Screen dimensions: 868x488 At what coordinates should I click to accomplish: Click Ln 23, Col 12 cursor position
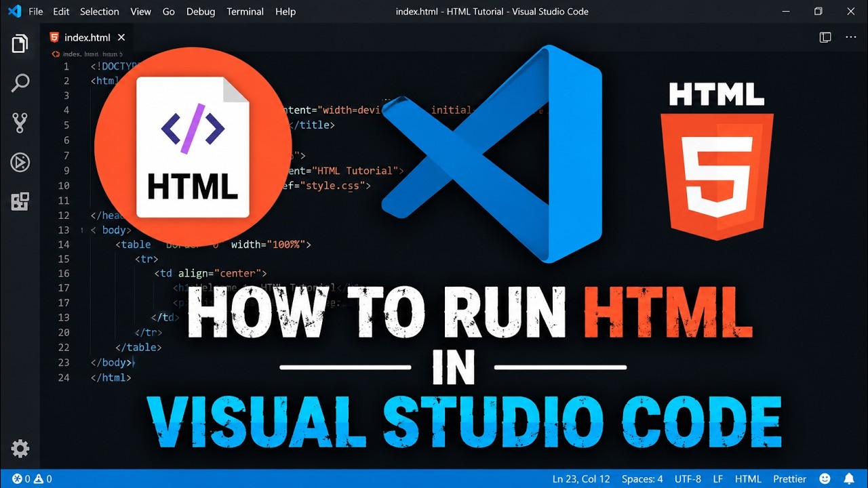pyautogui.click(x=581, y=479)
